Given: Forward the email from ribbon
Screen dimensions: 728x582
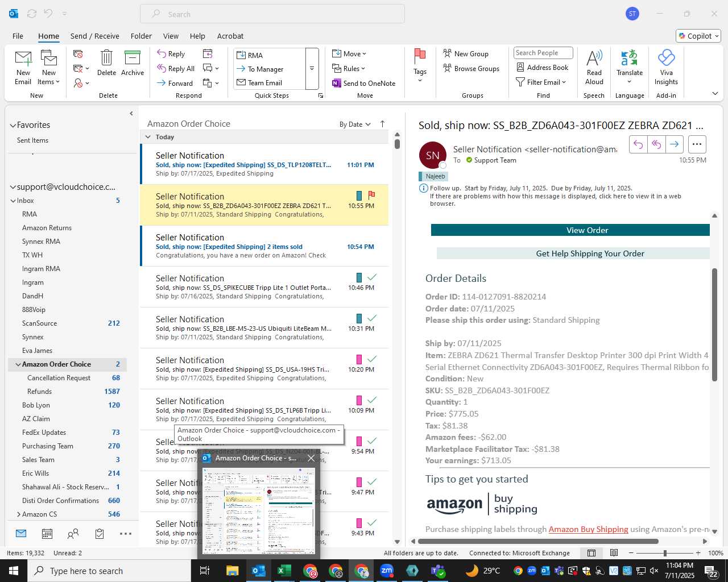Looking at the screenshot, I should tap(175, 83).
